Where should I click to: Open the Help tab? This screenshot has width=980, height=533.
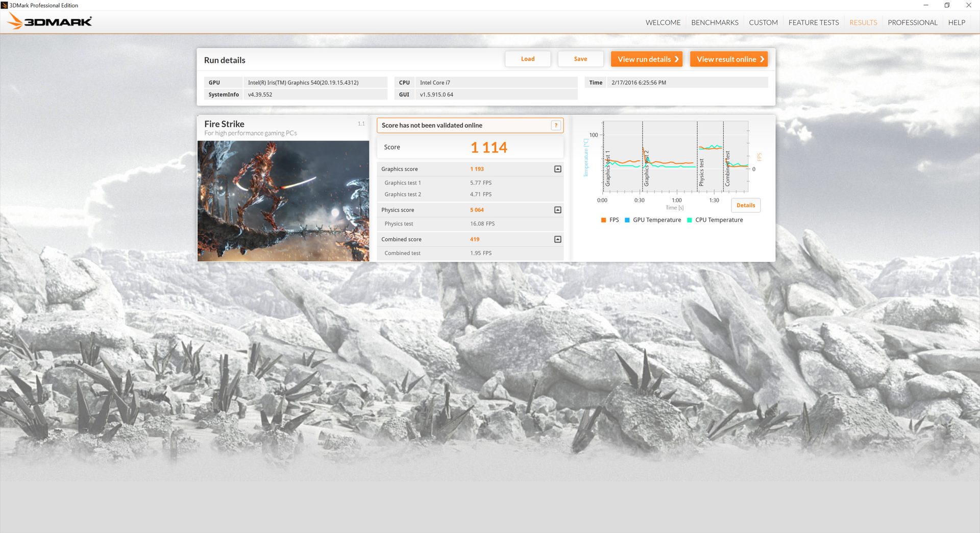pyautogui.click(x=957, y=22)
